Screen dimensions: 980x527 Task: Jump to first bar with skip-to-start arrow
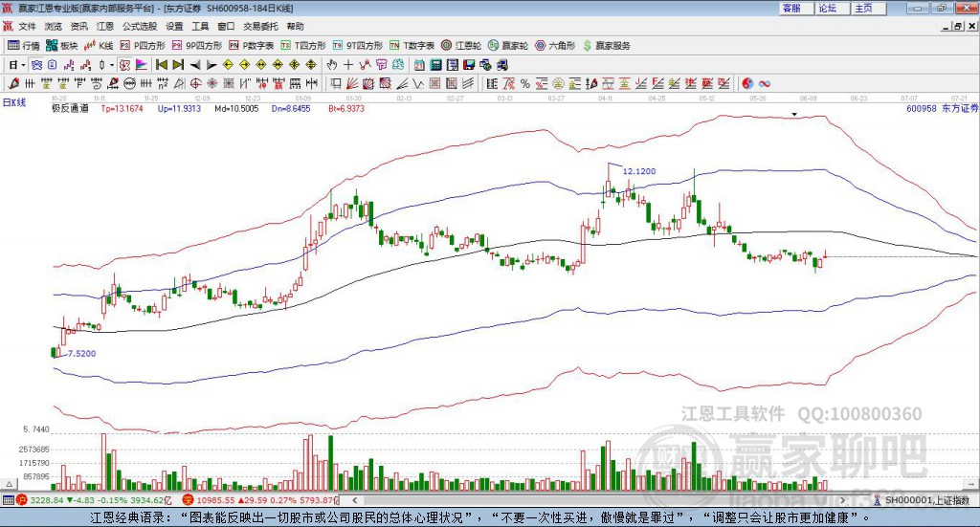tap(161, 65)
